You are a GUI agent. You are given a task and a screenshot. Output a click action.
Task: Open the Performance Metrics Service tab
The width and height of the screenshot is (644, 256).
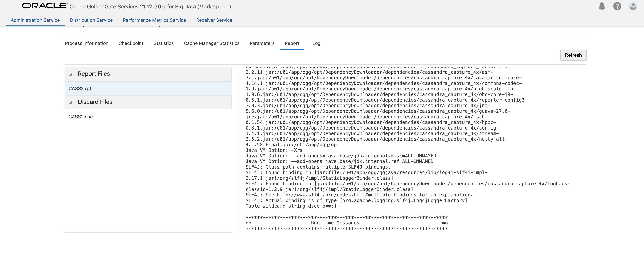point(154,20)
